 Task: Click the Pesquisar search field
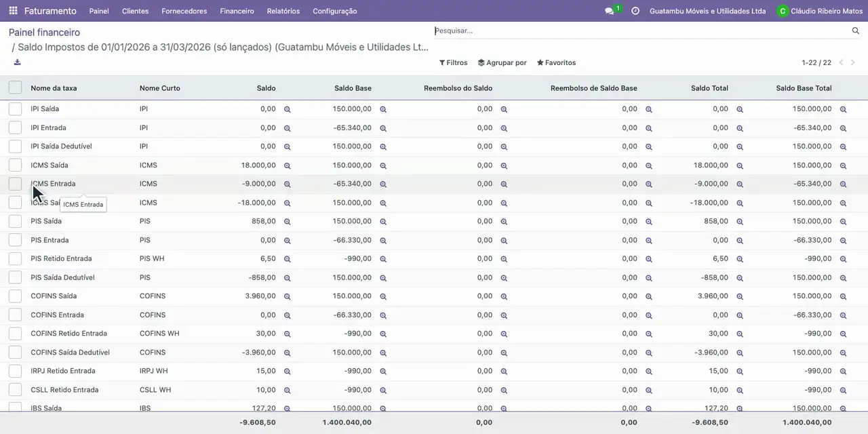[x=641, y=31]
